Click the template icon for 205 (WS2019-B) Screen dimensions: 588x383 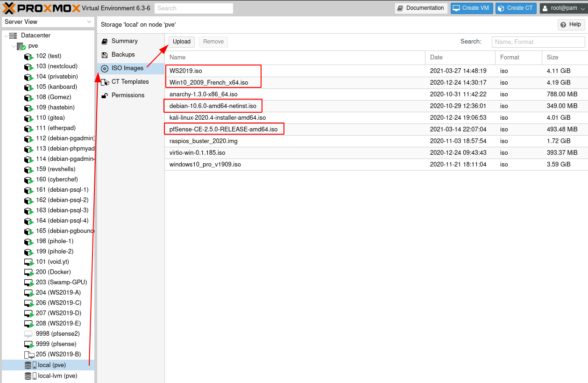coord(29,354)
